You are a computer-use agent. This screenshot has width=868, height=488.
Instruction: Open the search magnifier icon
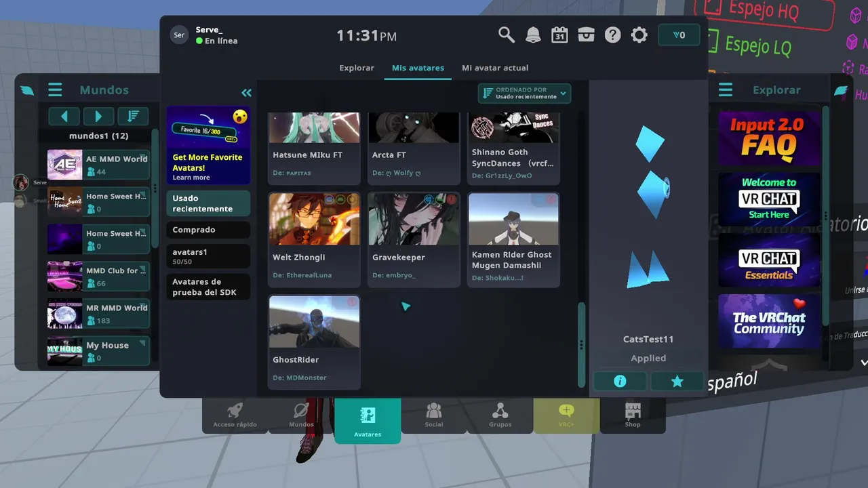click(506, 35)
